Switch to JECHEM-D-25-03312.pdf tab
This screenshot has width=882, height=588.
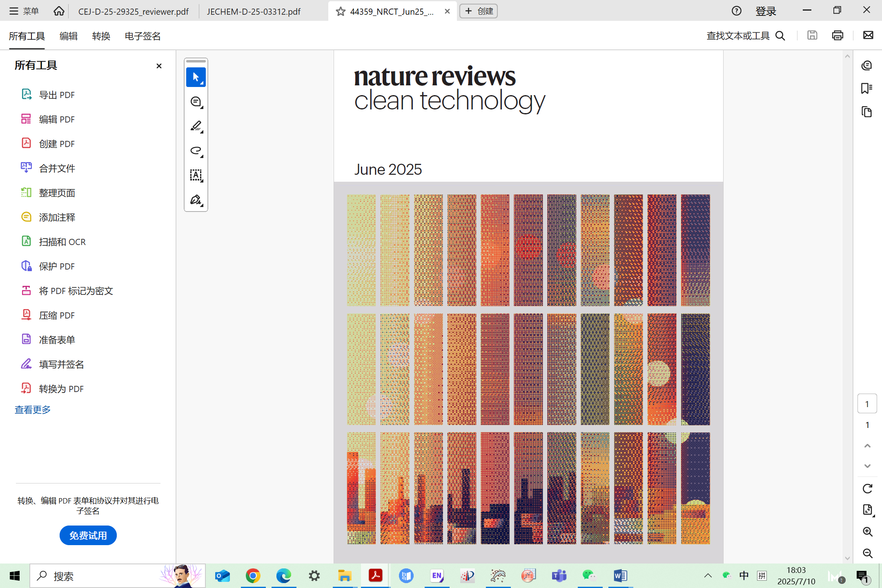[254, 11]
